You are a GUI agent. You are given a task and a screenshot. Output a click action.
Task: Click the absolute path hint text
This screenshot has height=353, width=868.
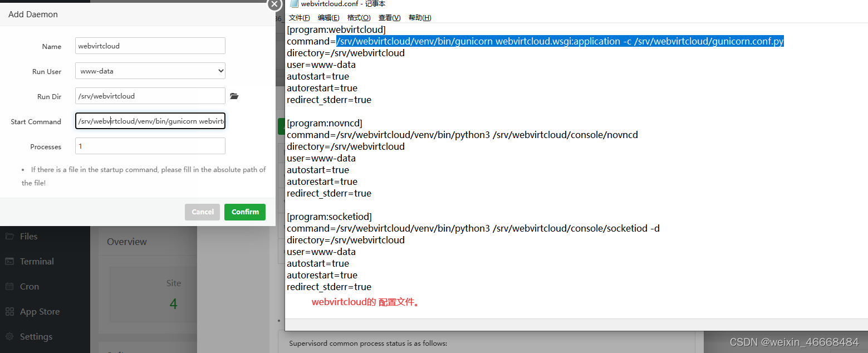point(144,176)
